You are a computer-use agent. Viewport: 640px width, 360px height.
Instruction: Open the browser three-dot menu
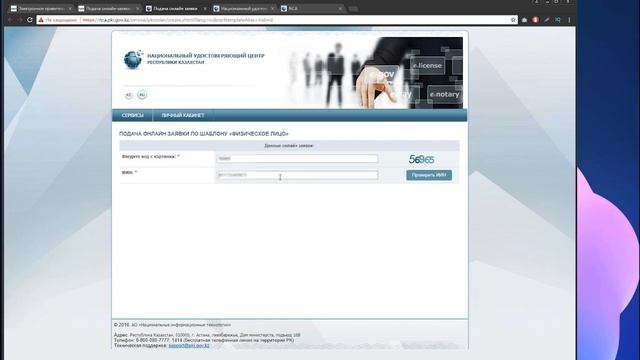569,20
